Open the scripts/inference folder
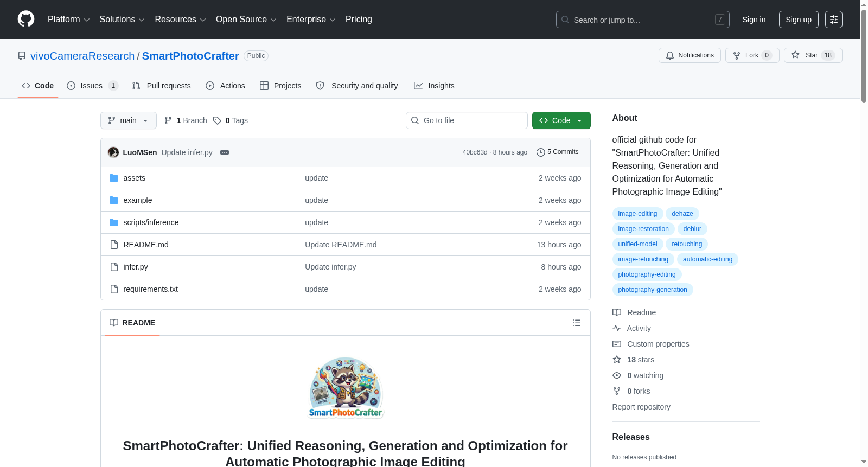 (151, 222)
